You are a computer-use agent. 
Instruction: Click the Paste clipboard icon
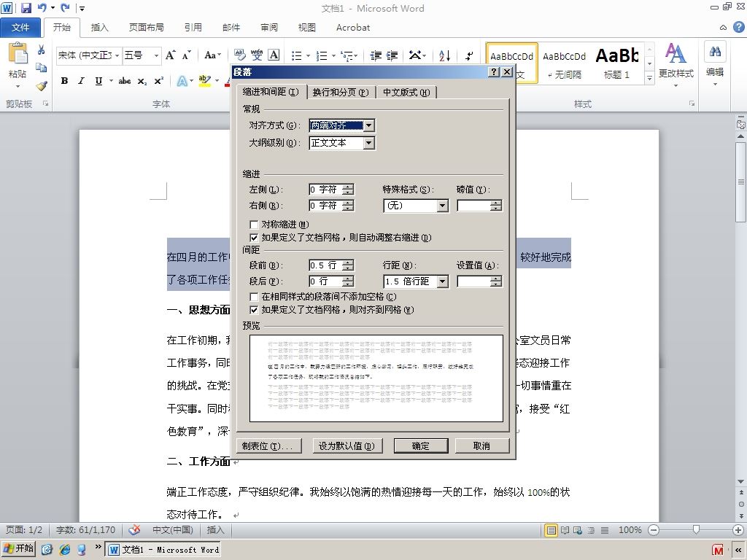18,53
